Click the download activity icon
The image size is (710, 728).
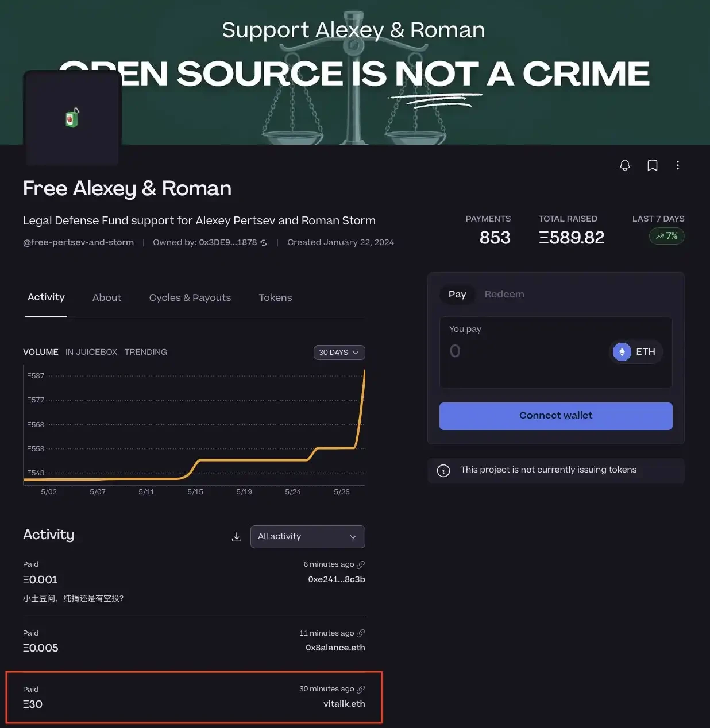coord(236,537)
